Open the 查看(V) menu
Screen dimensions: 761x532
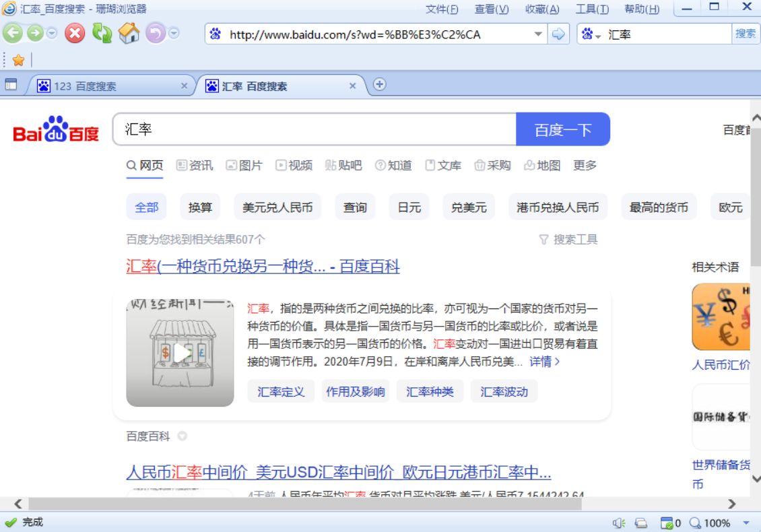pyautogui.click(x=492, y=9)
